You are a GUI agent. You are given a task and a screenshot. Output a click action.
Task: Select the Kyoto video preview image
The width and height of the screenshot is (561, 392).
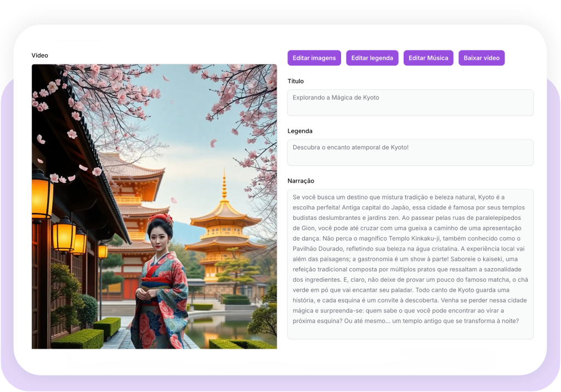point(154,206)
